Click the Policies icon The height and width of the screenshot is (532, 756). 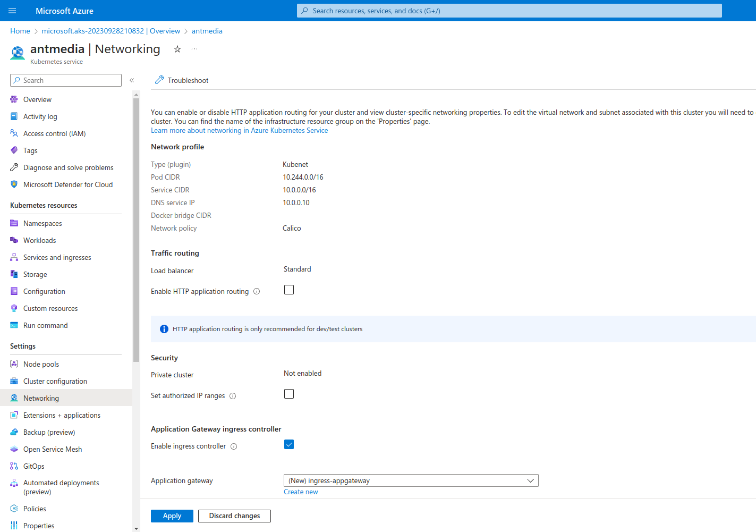(14, 509)
